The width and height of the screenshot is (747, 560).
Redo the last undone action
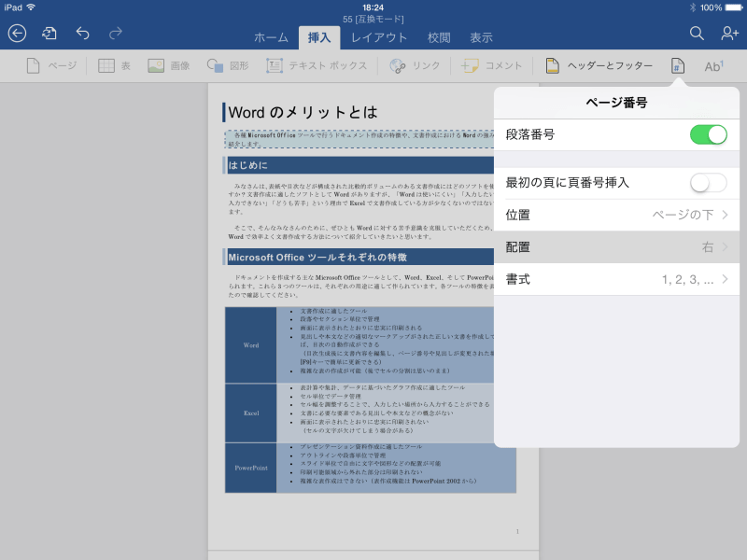pos(115,34)
